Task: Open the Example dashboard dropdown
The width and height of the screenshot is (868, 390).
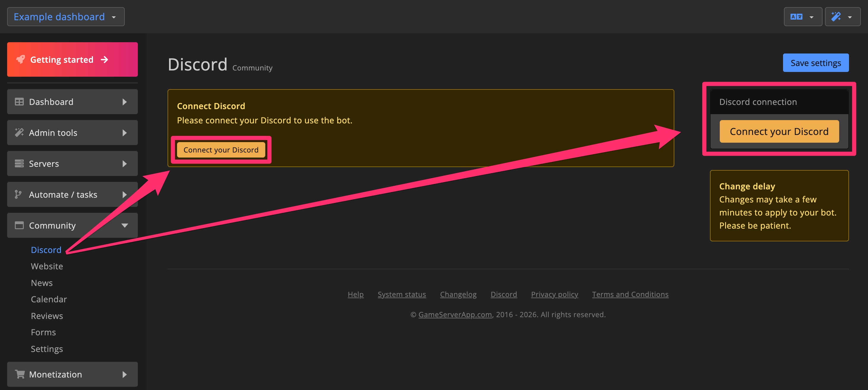Action: (66, 17)
